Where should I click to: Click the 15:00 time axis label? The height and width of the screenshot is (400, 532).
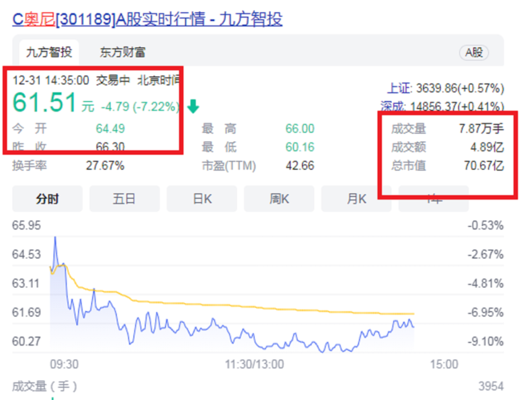(x=444, y=364)
